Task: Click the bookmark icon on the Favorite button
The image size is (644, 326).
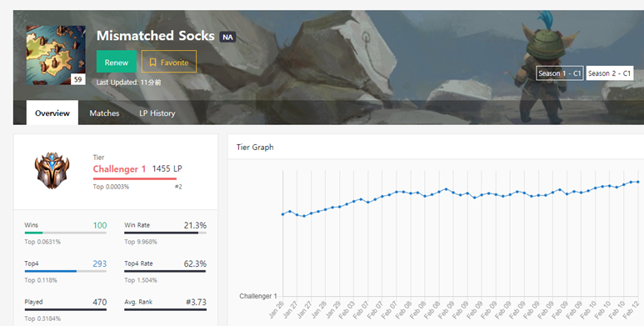Action: point(152,62)
